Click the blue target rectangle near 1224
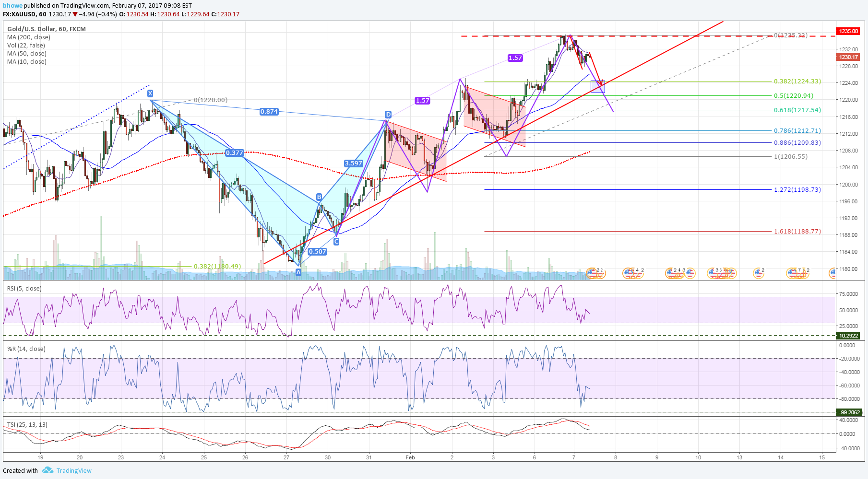Viewport: 868px width, 479px height. (x=598, y=87)
